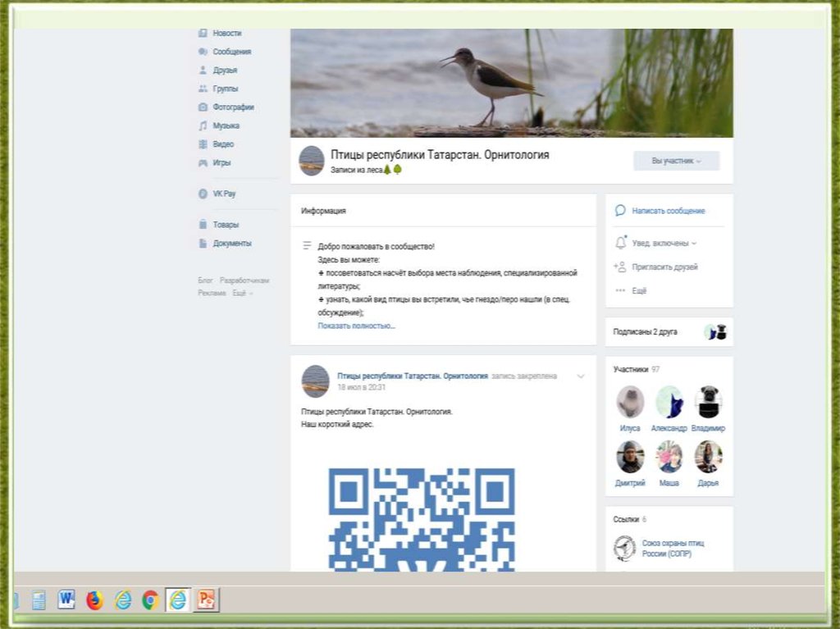Click Пригласить друзей link
The image size is (840, 629).
coord(664,267)
